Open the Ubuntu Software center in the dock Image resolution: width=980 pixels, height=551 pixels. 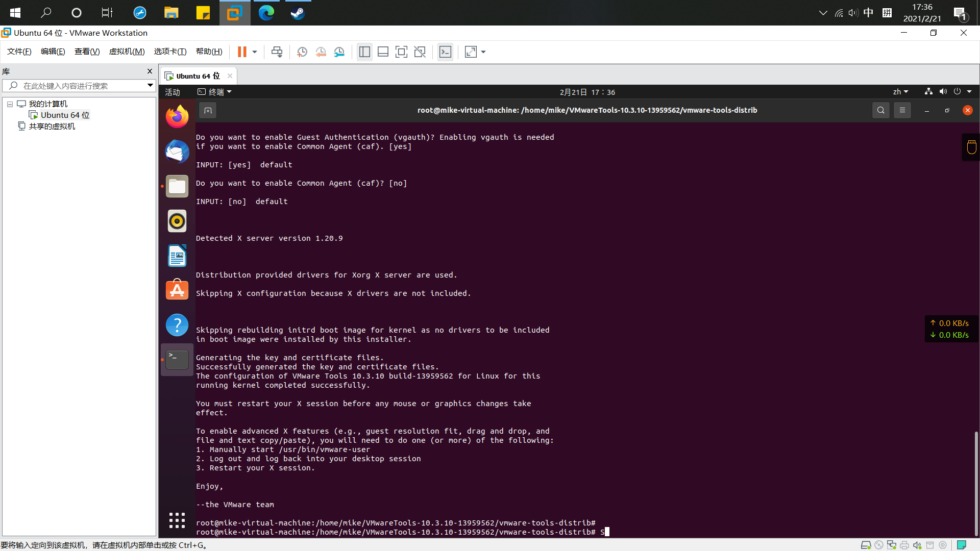point(177,290)
